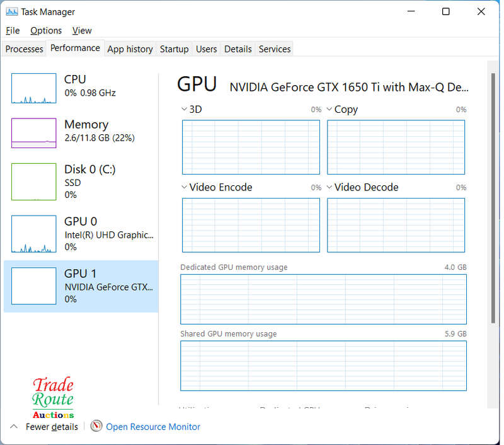Click the Memory '2.6/11.8 GB (22%)' text

pyautogui.click(x=100, y=138)
